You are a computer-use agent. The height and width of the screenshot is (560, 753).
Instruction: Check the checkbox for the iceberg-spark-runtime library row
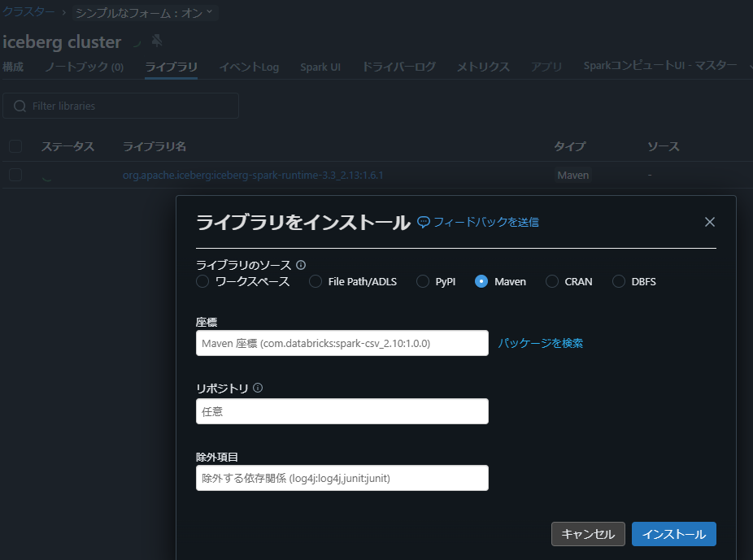[15, 175]
